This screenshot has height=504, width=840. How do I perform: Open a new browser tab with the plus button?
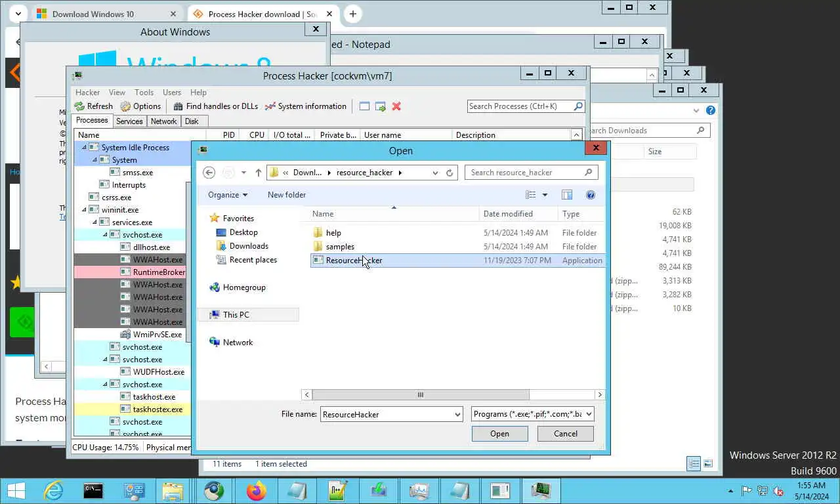click(352, 14)
